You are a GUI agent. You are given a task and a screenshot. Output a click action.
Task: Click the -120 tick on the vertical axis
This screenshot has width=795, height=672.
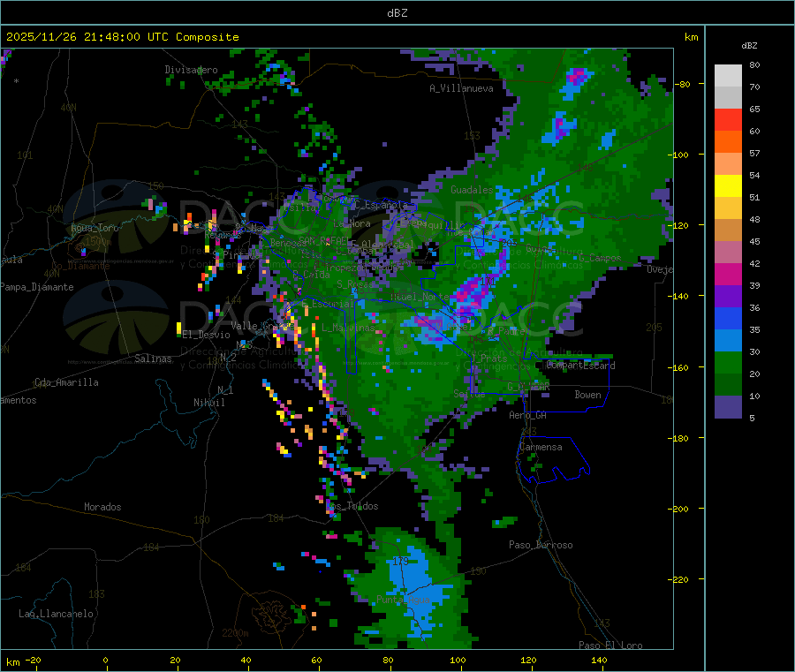[x=681, y=225]
